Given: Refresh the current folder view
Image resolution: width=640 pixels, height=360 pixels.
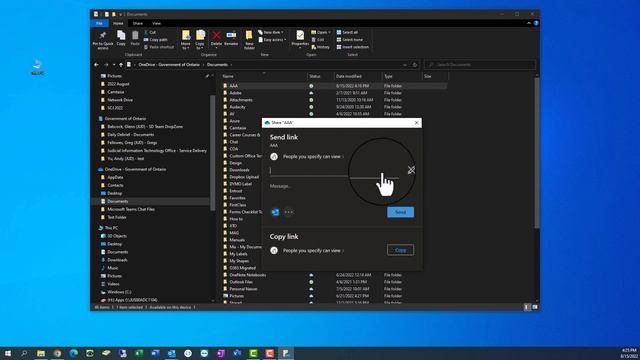Looking at the screenshot, I should tap(415, 64).
